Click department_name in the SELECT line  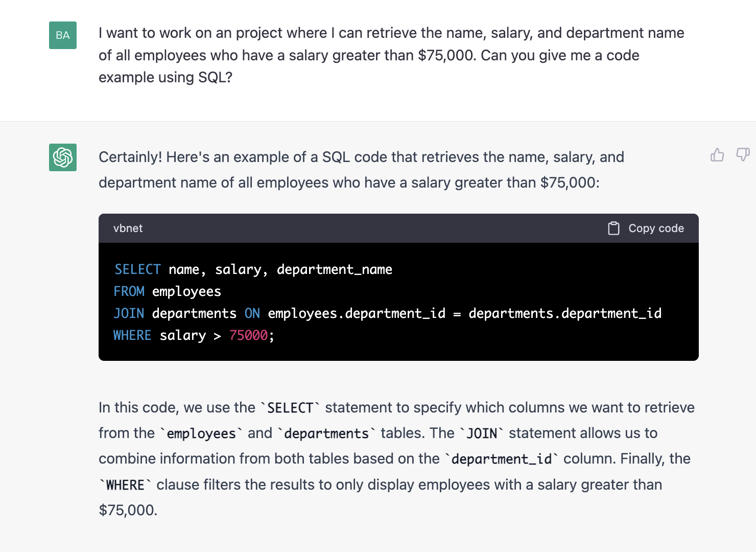(335, 269)
